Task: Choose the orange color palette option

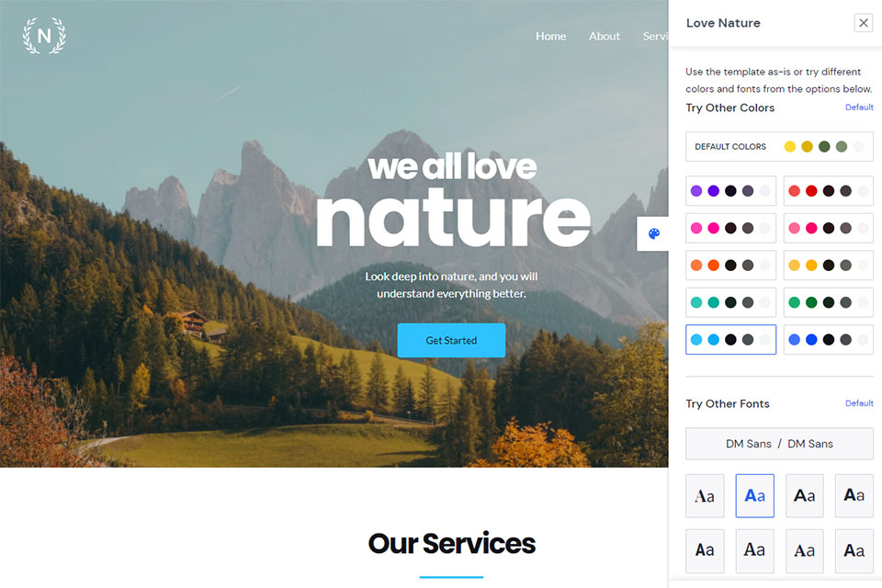Action: coord(730,265)
